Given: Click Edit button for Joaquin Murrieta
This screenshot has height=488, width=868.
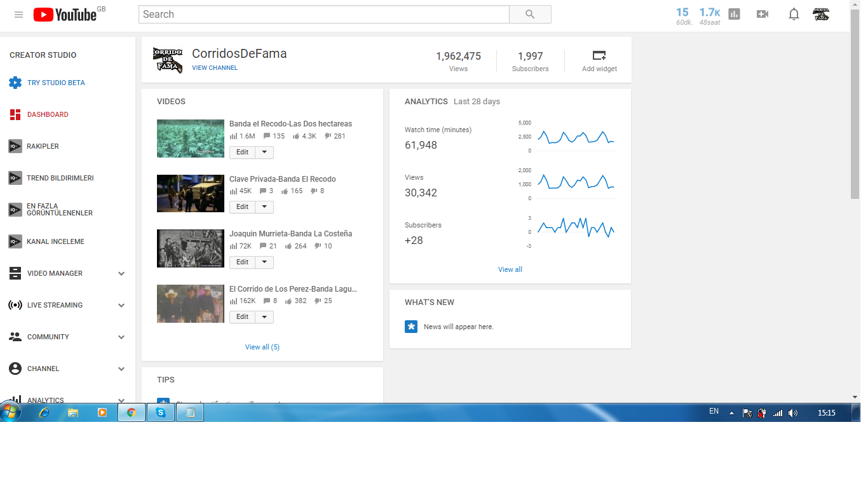Looking at the screenshot, I should point(242,262).
